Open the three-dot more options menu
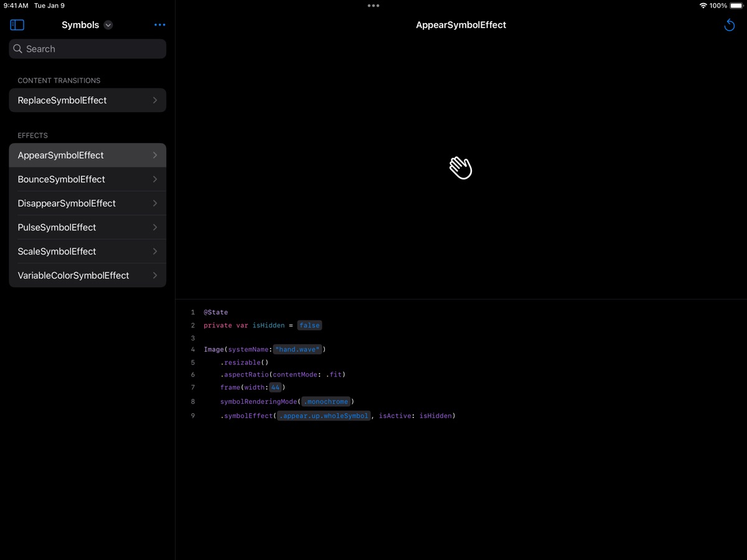 pyautogui.click(x=160, y=25)
